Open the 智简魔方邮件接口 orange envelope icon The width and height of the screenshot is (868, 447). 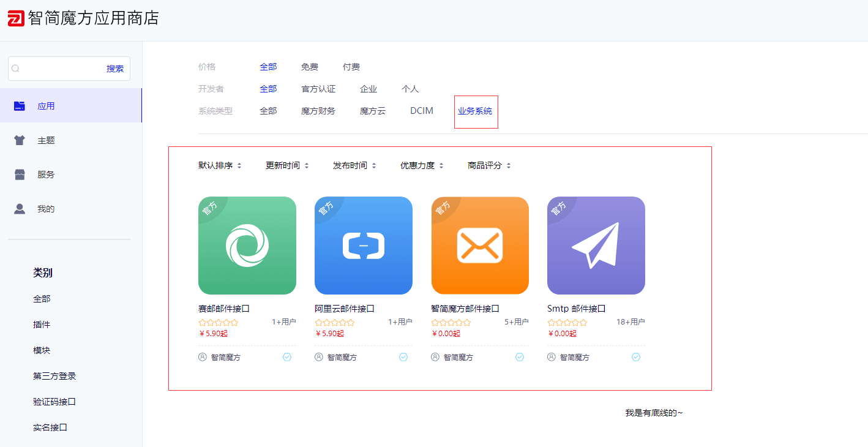[480, 246]
